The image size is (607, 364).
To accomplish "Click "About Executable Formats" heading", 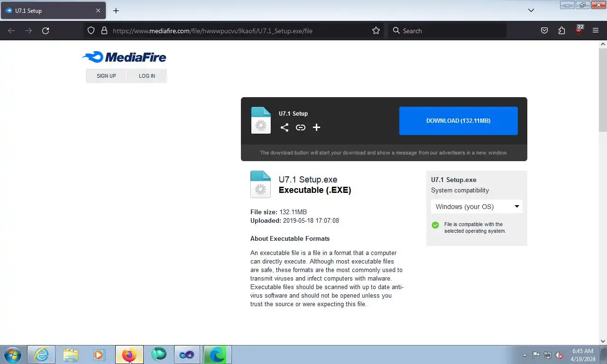I will [x=290, y=238].
